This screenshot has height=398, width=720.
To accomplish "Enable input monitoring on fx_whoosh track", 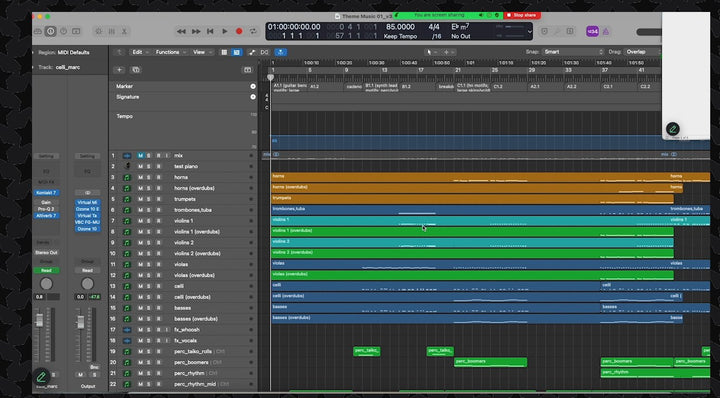I will click(167, 330).
